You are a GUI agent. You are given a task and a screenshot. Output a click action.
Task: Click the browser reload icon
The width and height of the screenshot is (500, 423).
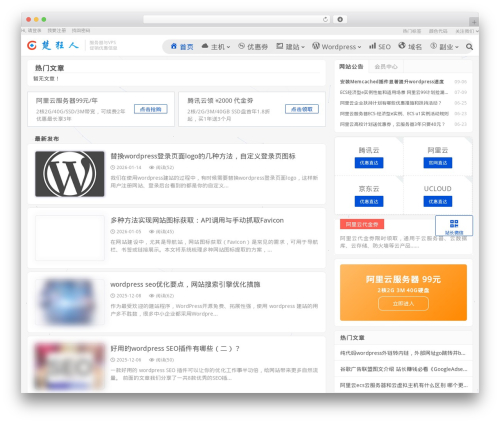[325, 20]
